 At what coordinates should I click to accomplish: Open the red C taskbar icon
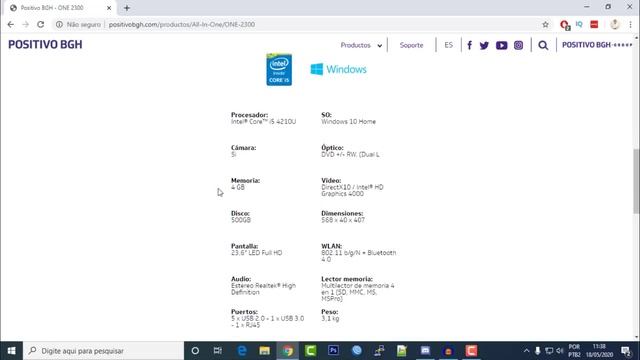pos(471,351)
